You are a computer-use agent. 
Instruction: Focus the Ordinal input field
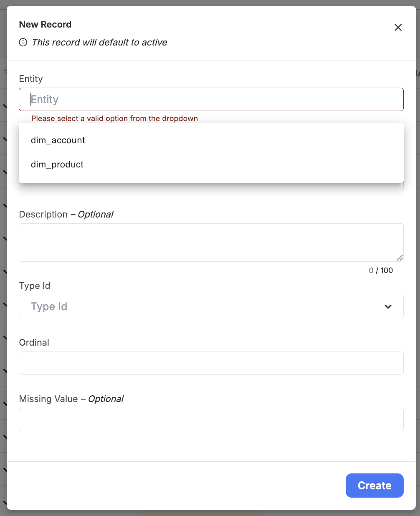(x=211, y=363)
